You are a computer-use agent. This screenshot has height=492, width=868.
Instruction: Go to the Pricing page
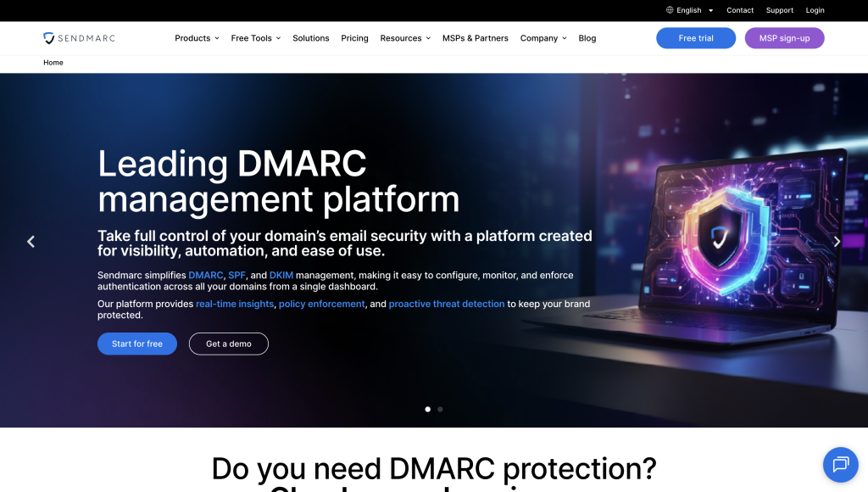click(354, 38)
